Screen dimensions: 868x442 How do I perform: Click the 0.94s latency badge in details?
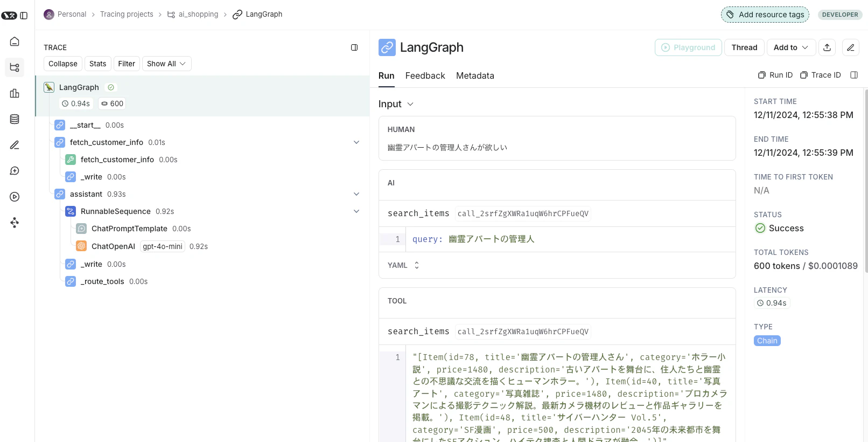pos(772,303)
